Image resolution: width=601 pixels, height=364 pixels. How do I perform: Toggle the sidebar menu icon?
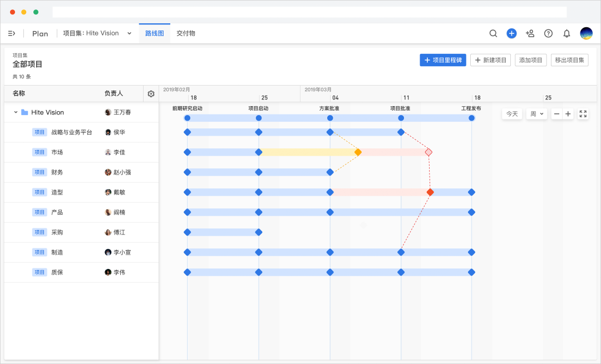pyautogui.click(x=12, y=33)
